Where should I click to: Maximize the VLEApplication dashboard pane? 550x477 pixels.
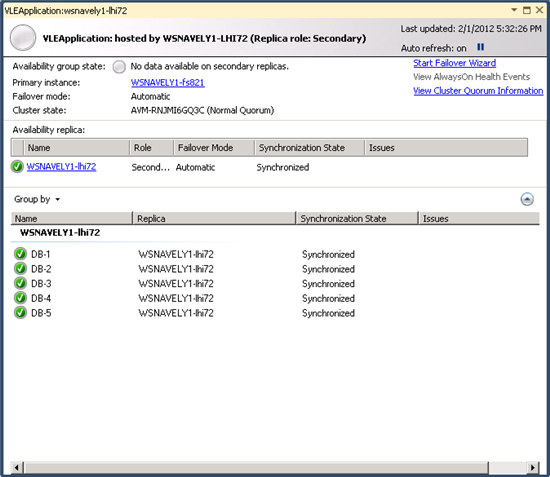(526, 10)
